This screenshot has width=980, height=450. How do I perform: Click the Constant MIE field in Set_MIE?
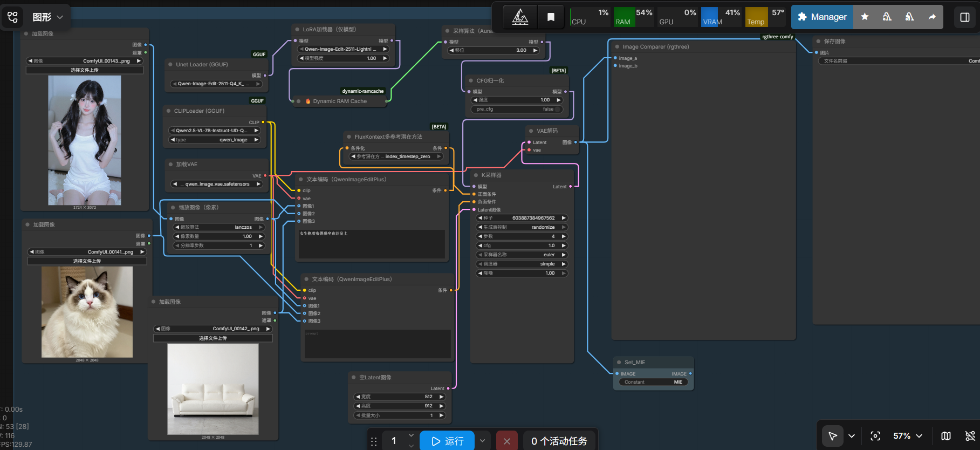(x=653, y=382)
